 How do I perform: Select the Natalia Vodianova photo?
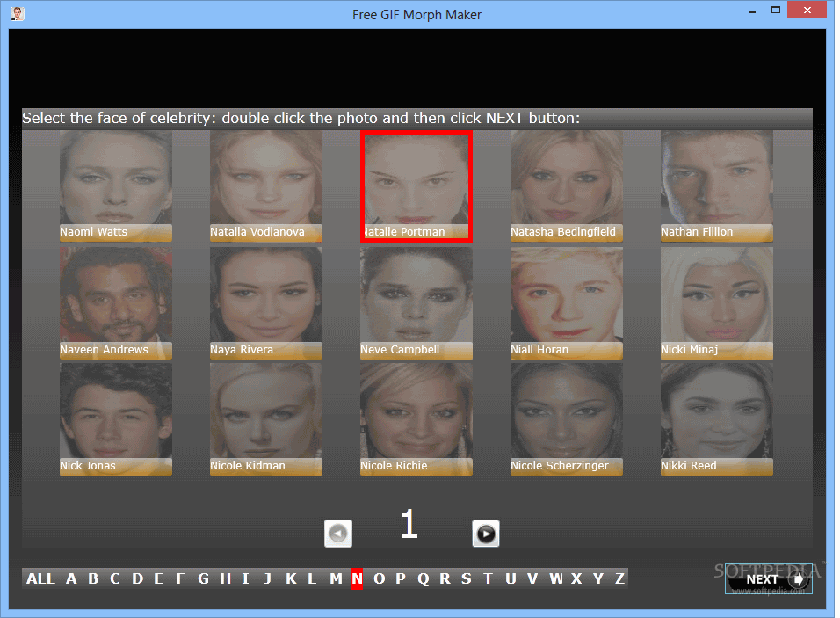pos(266,186)
